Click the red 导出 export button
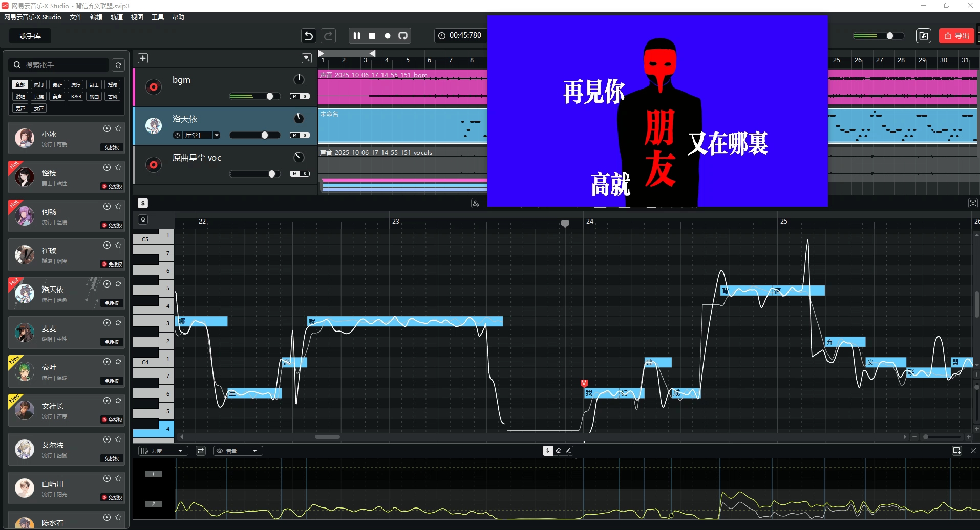 tap(956, 36)
